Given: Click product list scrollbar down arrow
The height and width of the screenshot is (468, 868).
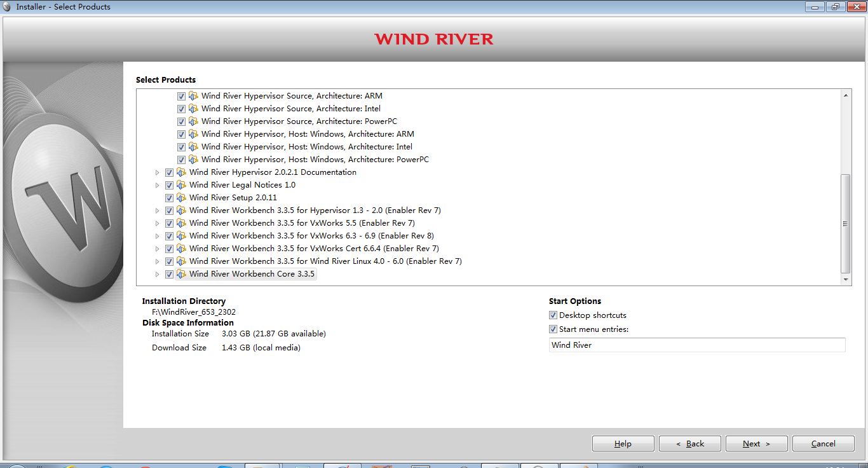Looking at the screenshot, I should tap(846, 280).
